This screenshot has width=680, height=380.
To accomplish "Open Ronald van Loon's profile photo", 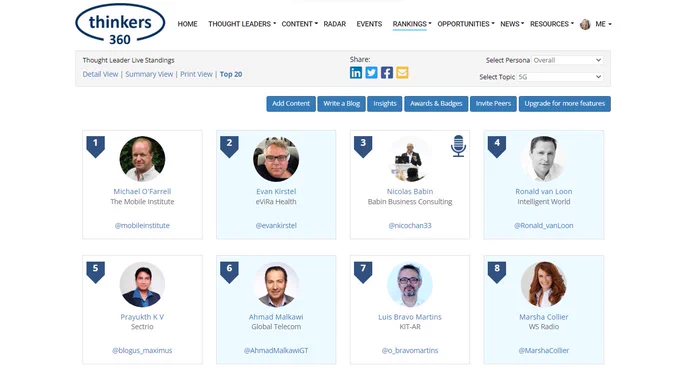I will point(544,159).
